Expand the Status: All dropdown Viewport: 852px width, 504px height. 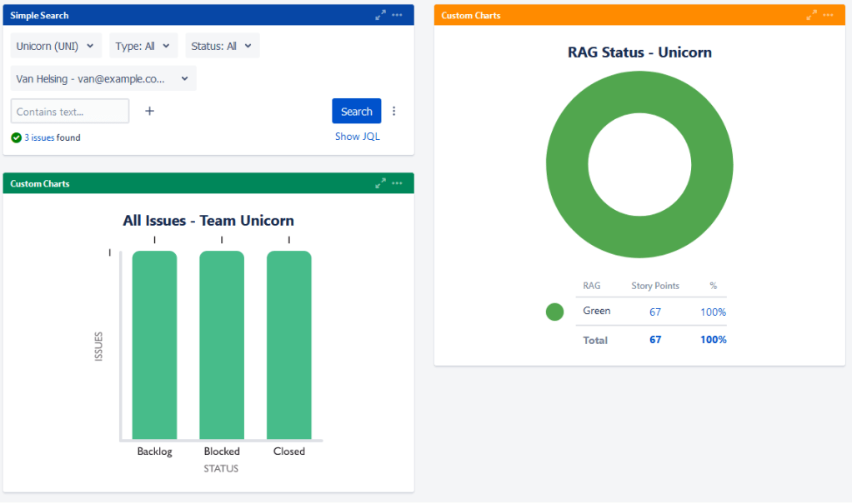[x=223, y=47]
